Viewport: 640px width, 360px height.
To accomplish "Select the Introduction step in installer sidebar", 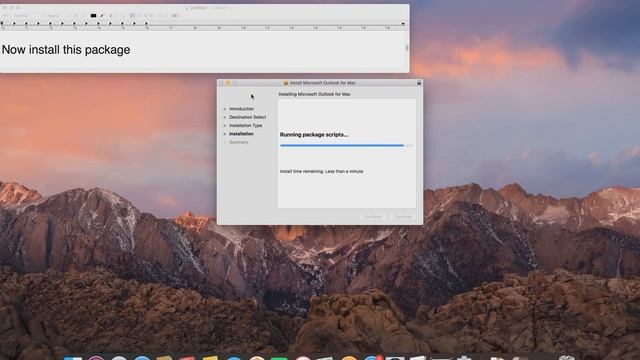I will click(241, 109).
